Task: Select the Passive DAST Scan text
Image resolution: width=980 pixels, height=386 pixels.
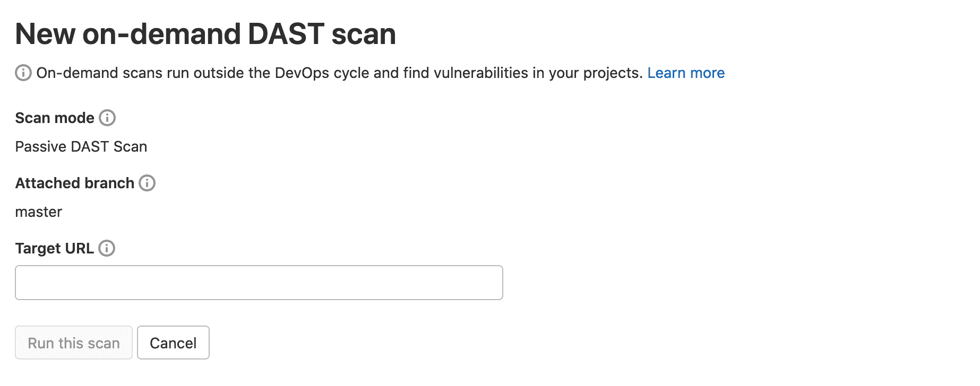Action: [81, 147]
